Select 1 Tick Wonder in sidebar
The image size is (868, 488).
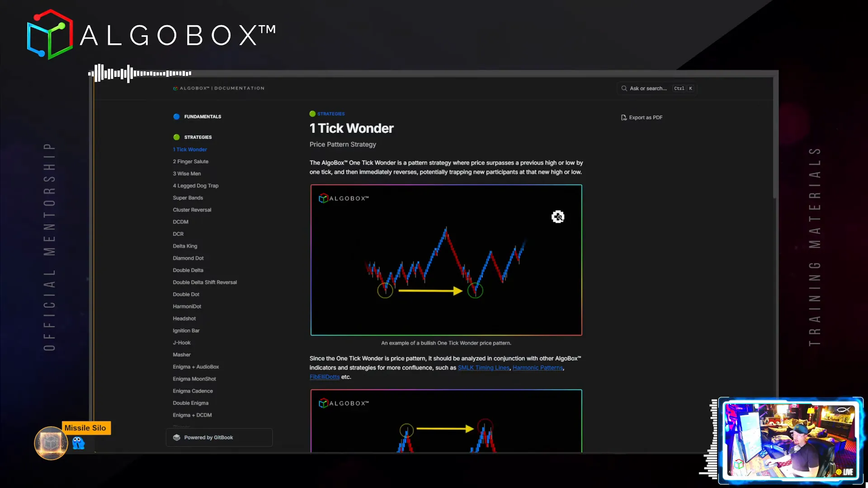tap(190, 149)
